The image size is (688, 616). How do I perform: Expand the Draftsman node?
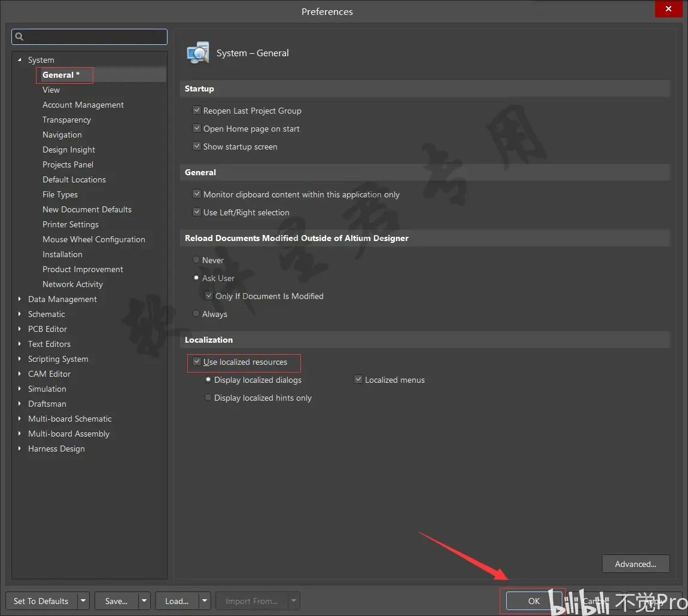(19, 403)
